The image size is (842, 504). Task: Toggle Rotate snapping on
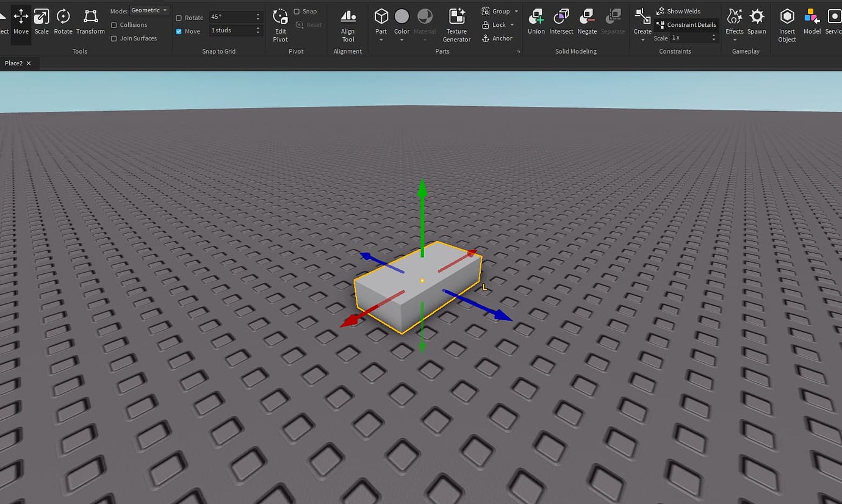178,17
